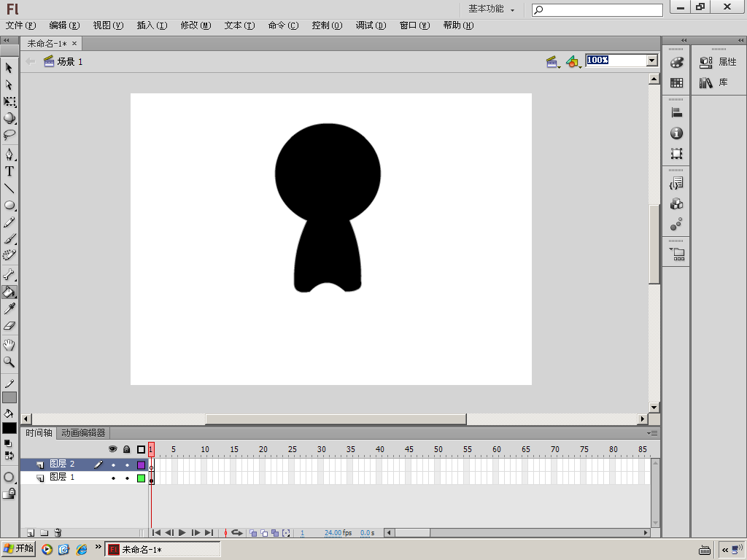Toggle lock dot for 图层 2
Image resolution: width=747 pixels, height=560 pixels.
(127, 464)
